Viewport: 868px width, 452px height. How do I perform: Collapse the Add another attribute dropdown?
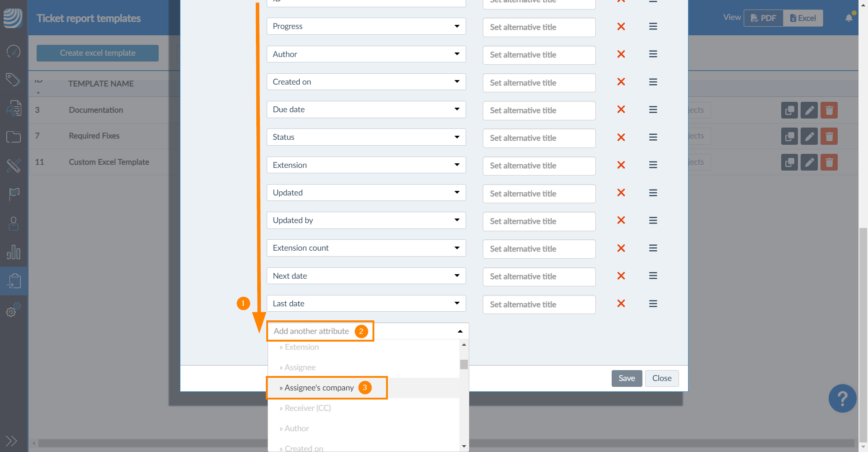click(x=460, y=331)
